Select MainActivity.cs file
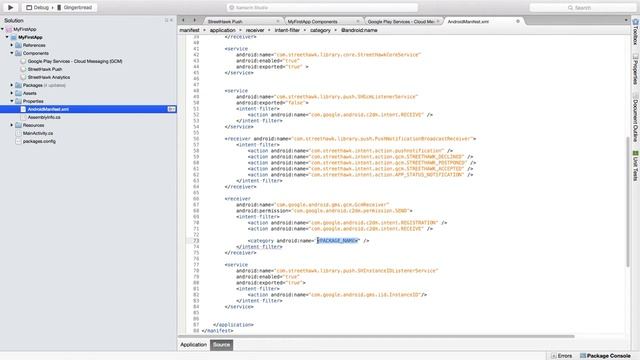Screen dimensions: 640x360 coord(38,133)
